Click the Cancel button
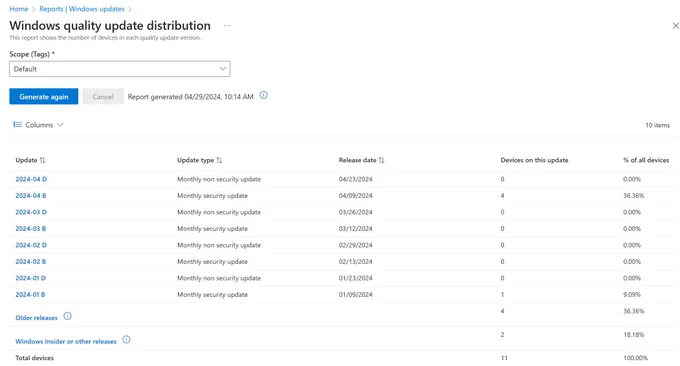 103,97
